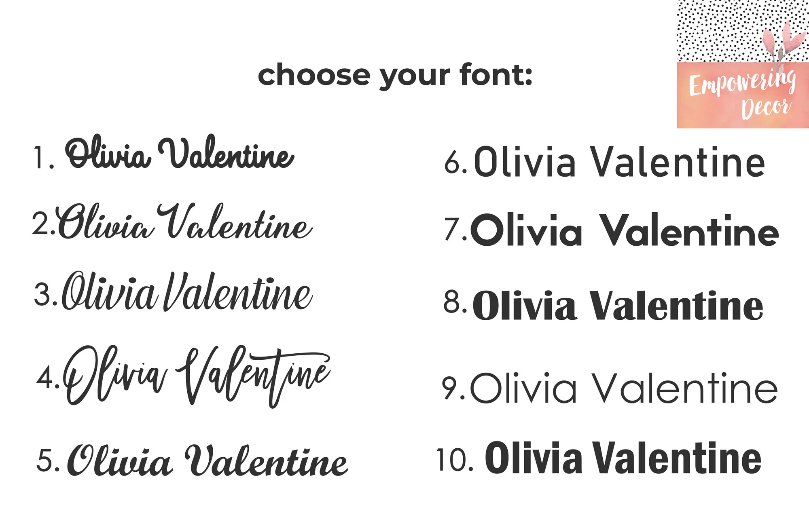809x532 pixels.
Task: Select font 1 brush script sample
Action: pos(180,153)
